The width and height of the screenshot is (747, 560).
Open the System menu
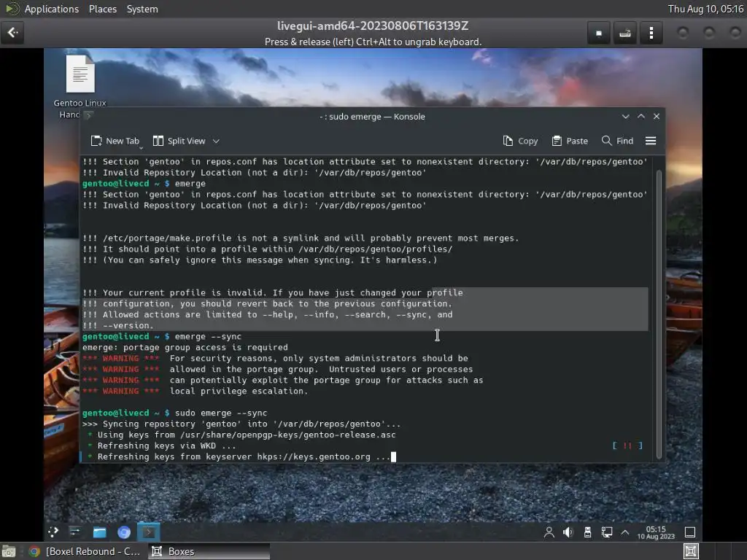[142, 9]
